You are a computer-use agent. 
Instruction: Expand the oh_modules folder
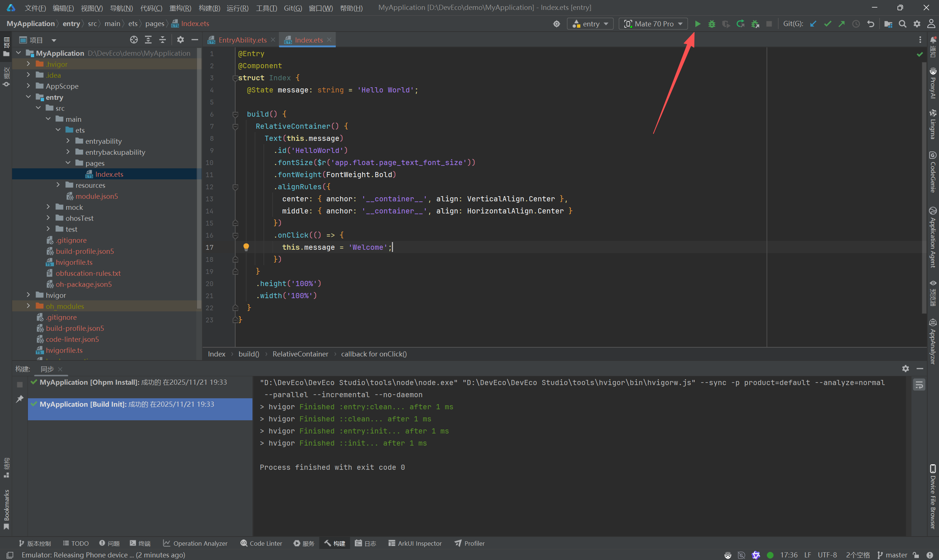[28, 306]
